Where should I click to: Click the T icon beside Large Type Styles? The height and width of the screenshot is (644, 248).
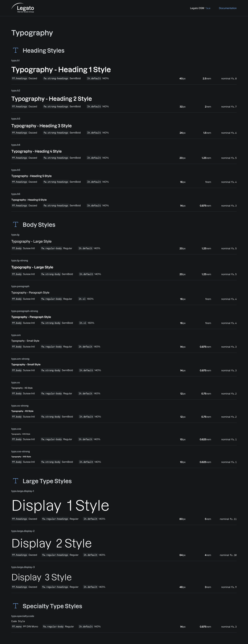tap(16, 481)
